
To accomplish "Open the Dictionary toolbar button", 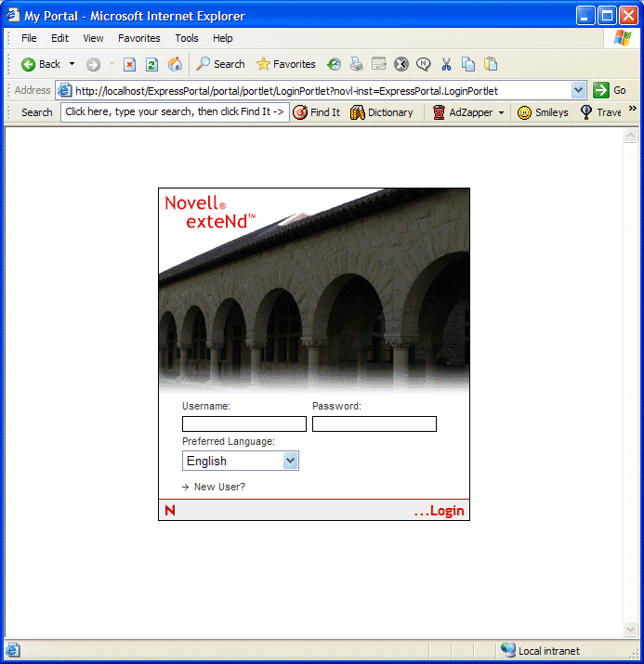I will click(x=381, y=112).
